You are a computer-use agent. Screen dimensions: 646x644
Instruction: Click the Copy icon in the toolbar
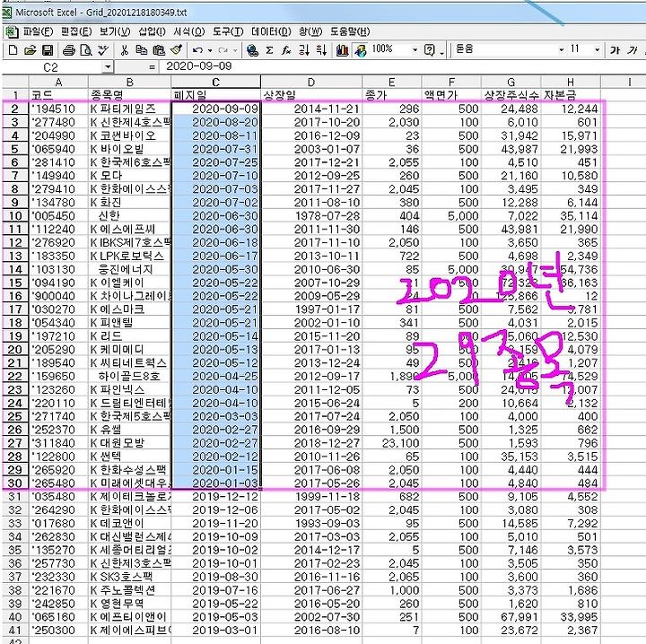(x=142, y=50)
